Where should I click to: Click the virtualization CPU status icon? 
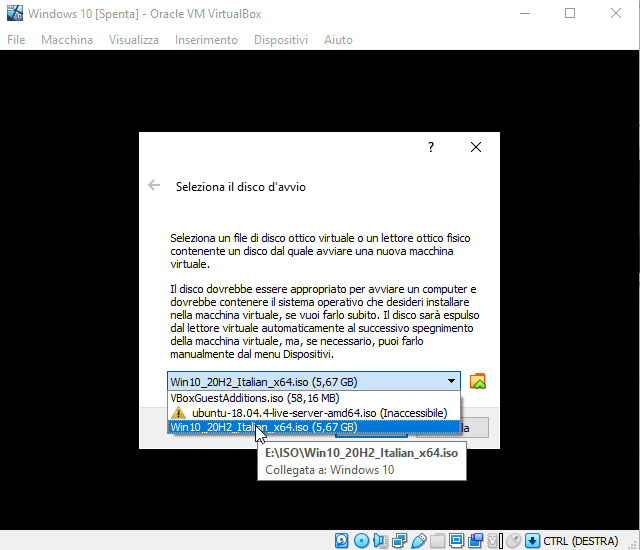pyautogui.click(x=495, y=541)
